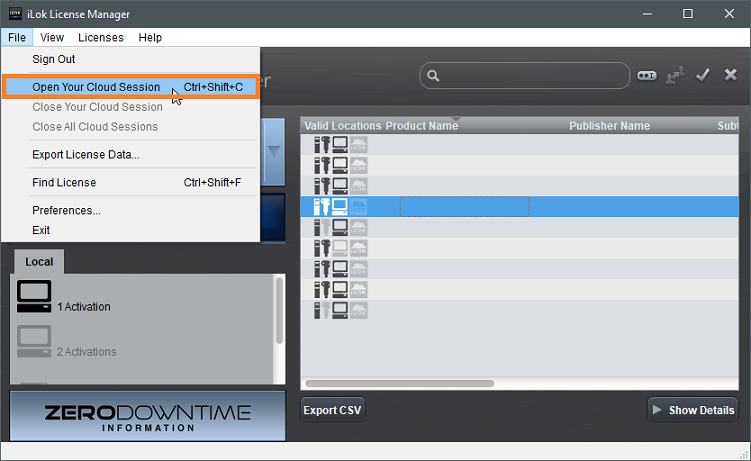This screenshot has height=461, width=751.
Task: Sort by Publisher Name column header
Action: coord(609,126)
